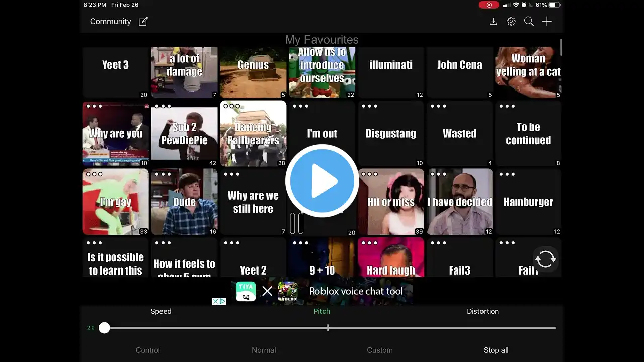Image resolution: width=644 pixels, height=362 pixels.
Task: Switch to the Pitch tab
Action: click(x=322, y=311)
